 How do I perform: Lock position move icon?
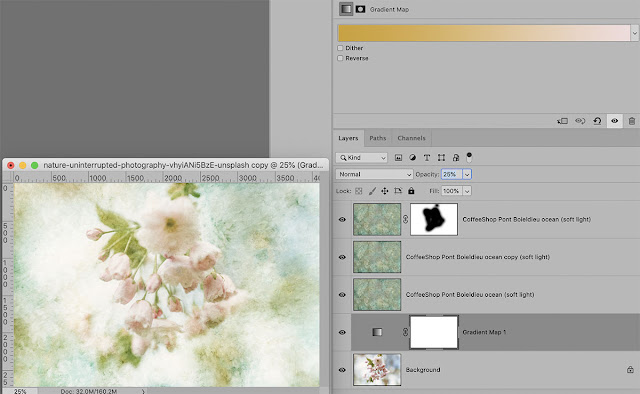click(x=384, y=191)
